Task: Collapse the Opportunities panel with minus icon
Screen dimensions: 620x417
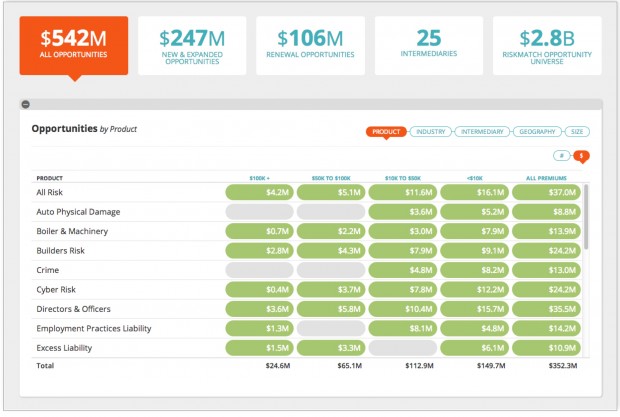Action: pyautogui.click(x=25, y=104)
